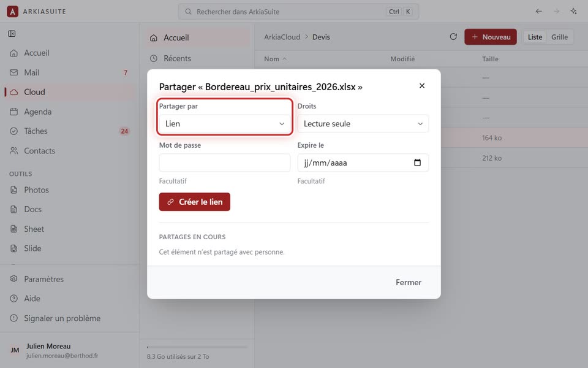Open the Docs tool
Screen dimensions: 588x368
point(70,209)
